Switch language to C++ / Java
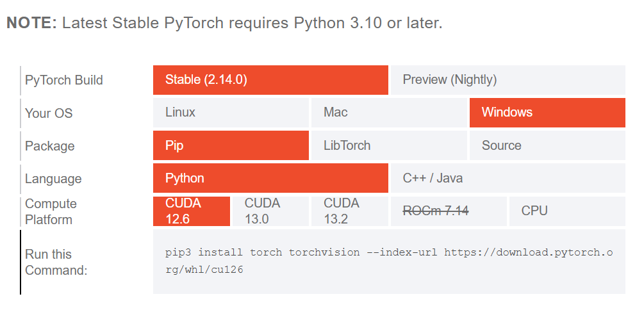 coord(508,178)
